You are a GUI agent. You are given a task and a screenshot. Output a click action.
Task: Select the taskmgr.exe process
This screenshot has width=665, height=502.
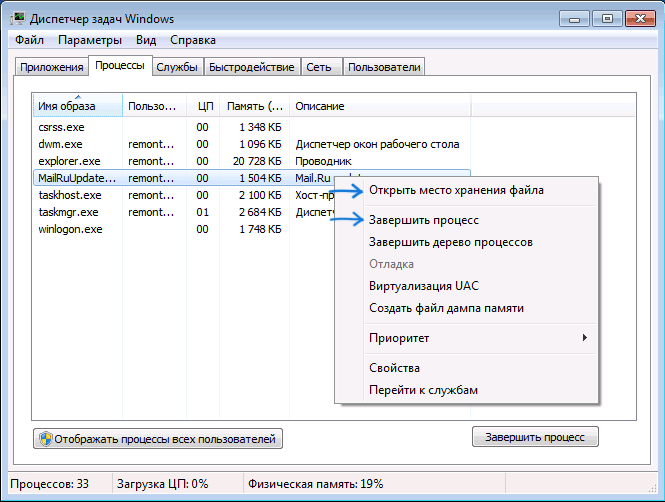[x=184, y=212]
